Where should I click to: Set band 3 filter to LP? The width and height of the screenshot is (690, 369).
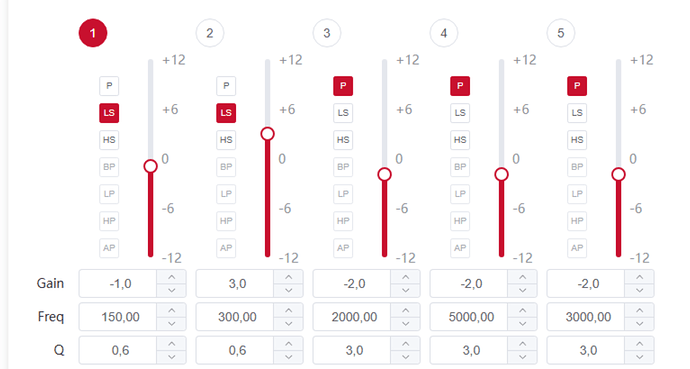coord(343,194)
